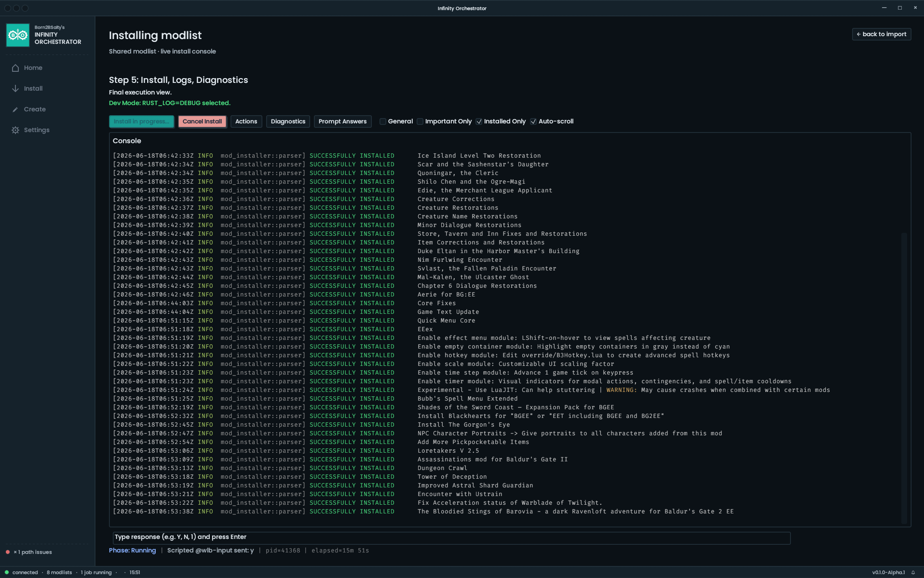Image resolution: width=924 pixels, height=578 pixels.
Task: Go back to import
Action: [x=882, y=34]
